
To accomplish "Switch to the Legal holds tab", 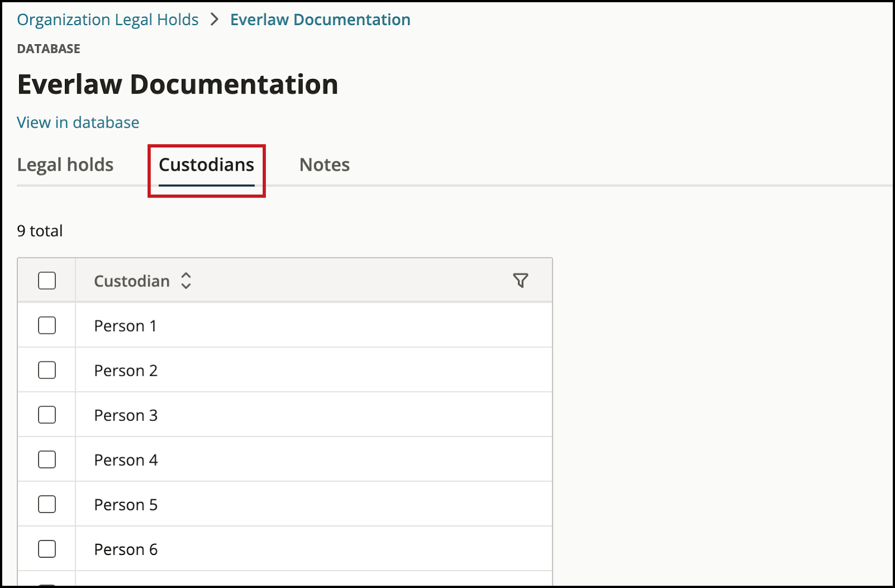I will 65,165.
